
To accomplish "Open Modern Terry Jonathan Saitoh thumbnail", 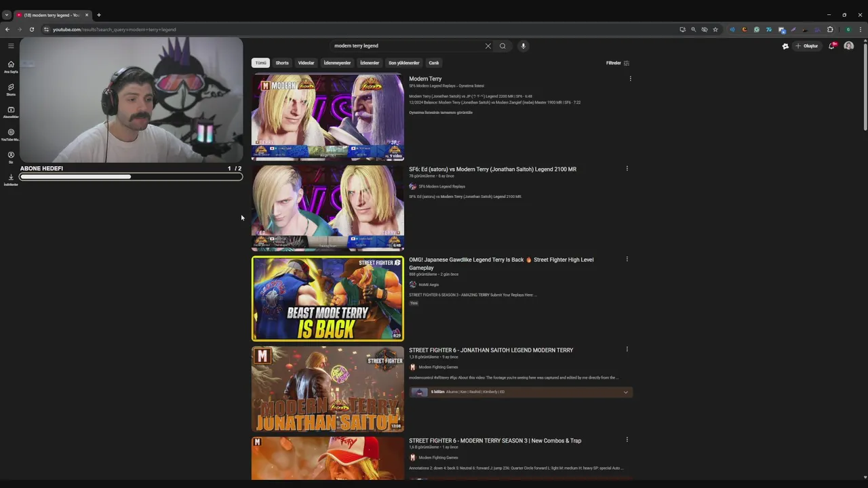I will click(x=328, y=389).
